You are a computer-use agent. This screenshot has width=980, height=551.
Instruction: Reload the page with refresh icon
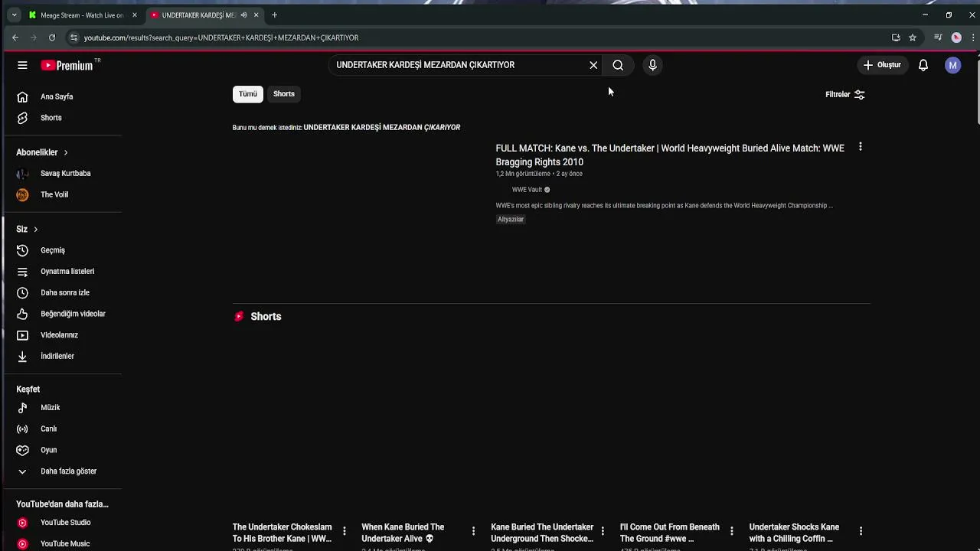coord(51,37)
